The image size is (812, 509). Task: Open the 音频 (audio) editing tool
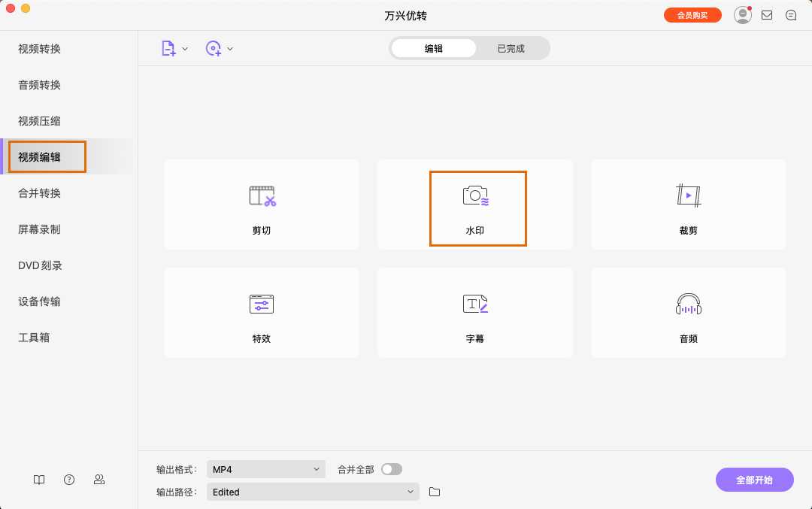click(x=688, y=312)
